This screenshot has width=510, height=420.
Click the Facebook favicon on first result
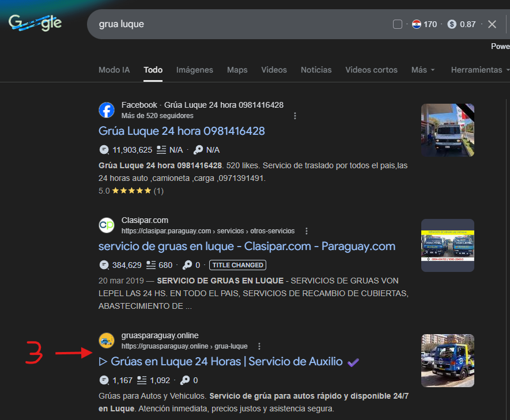coord(107,110)
